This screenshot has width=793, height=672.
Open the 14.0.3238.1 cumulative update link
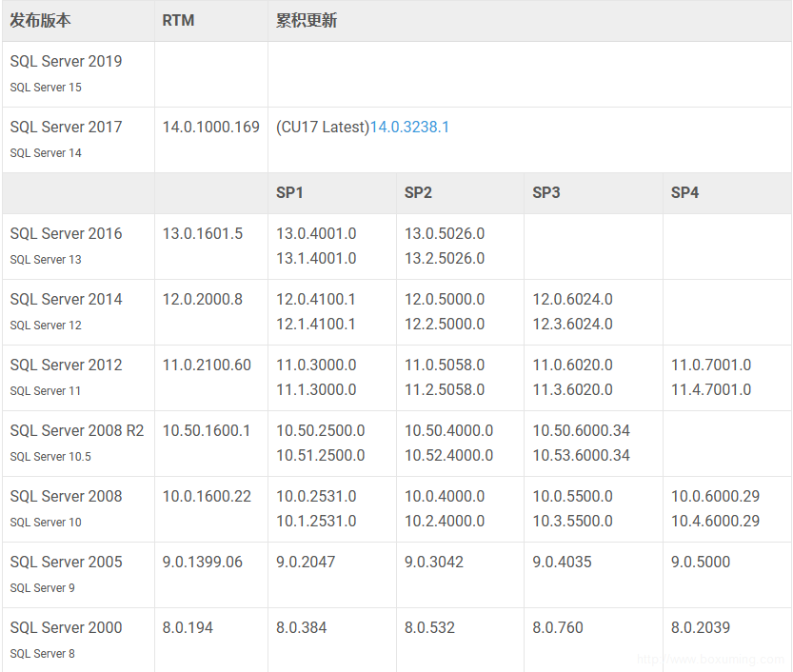(409, 127)
